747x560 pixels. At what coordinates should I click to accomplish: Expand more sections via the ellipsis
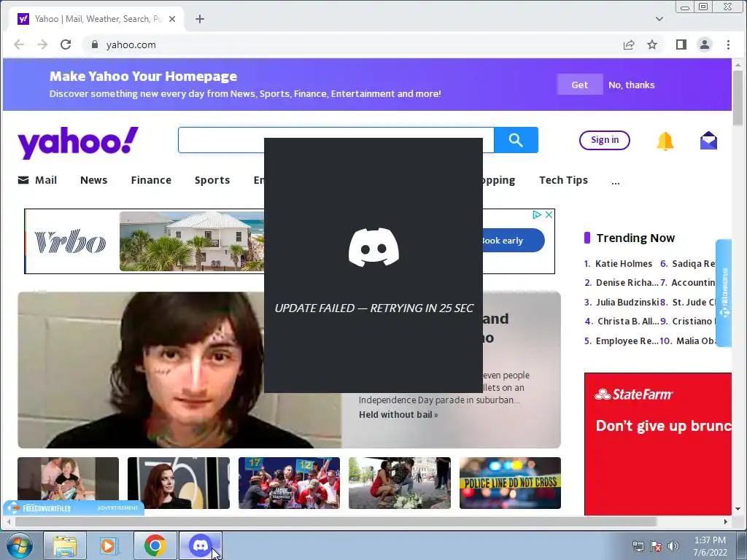[616, 182]
